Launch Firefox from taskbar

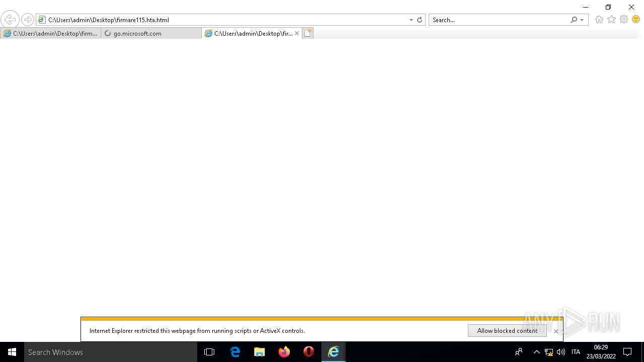(284, 352)
